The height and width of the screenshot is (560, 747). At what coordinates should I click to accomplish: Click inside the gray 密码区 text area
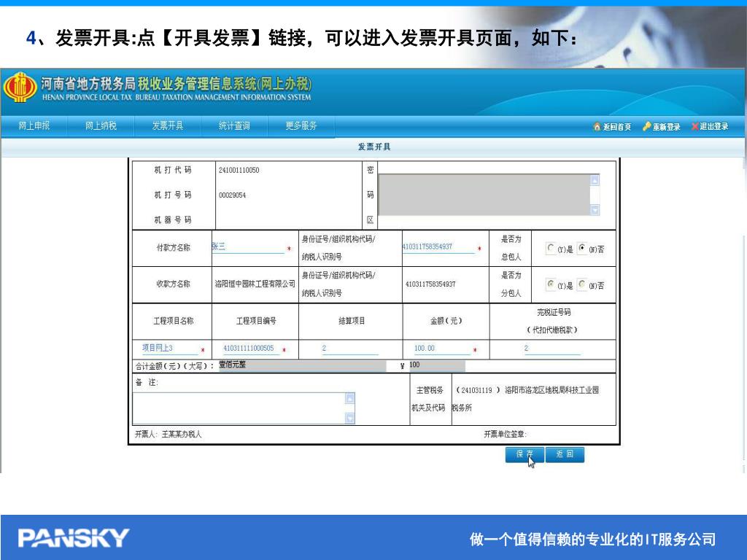[x=484, y=195]
